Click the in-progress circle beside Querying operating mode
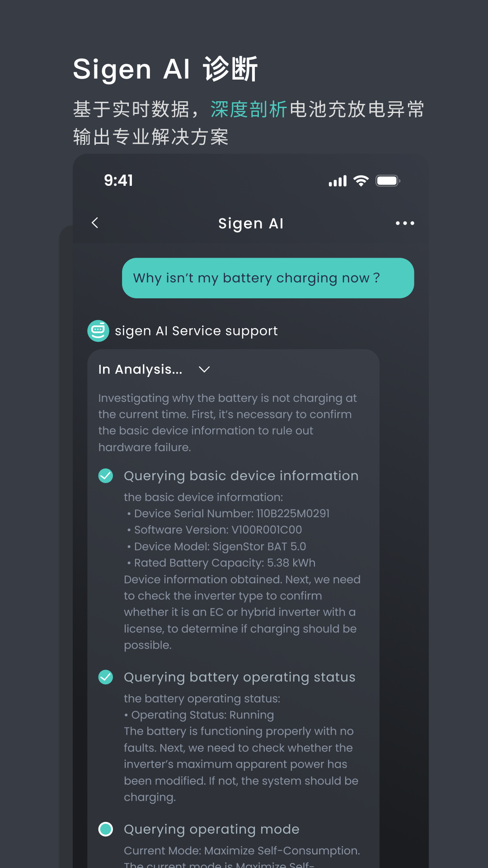 click(x=106, y=829)
